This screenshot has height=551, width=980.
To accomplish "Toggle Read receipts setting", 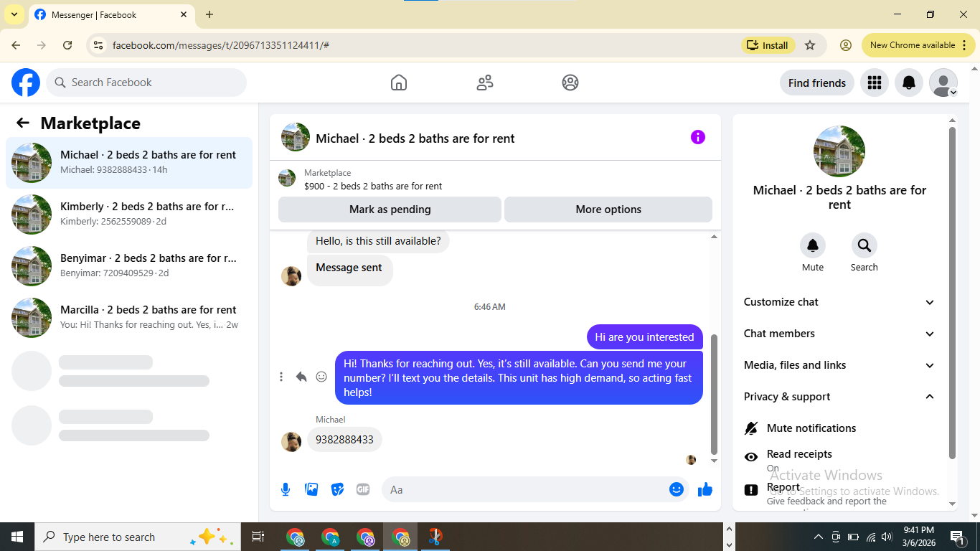I will 839,459.
